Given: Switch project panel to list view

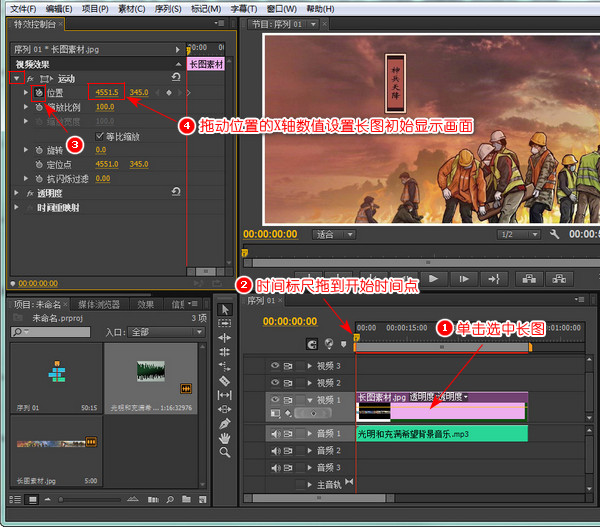Looking at the screenshot, I should (x=15, y=499).
